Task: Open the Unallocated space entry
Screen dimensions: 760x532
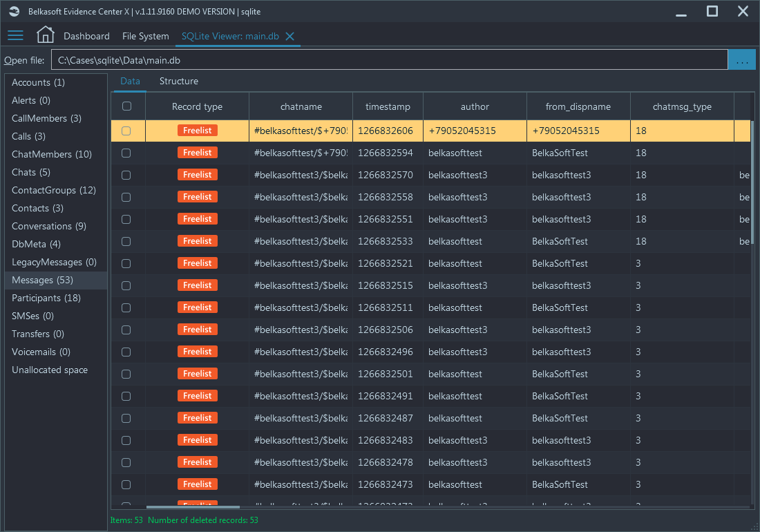Action: click(x=56, y=370)
